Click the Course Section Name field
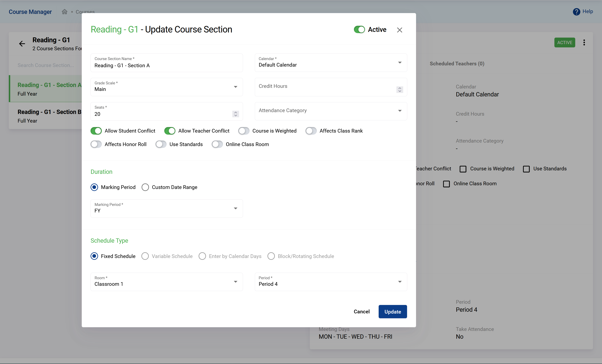Viewport: 602px width, 364px height. click(x=166, y=65)
